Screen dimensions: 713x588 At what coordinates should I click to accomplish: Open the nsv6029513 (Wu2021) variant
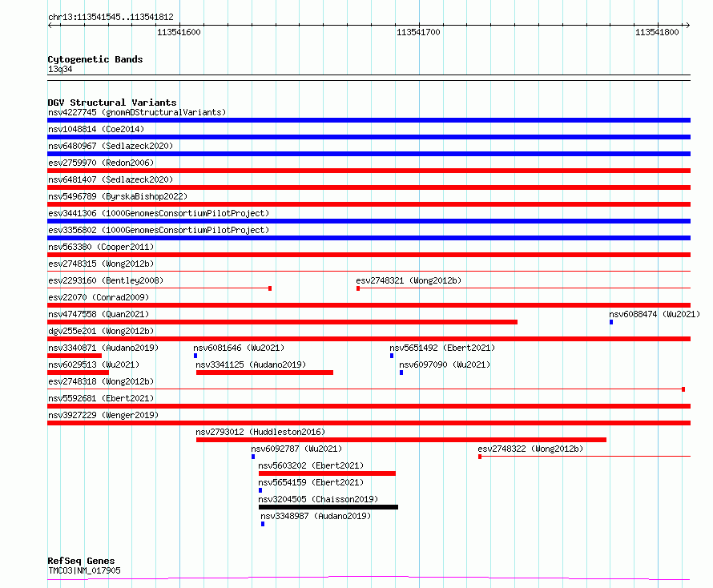[x=94, y=364]
